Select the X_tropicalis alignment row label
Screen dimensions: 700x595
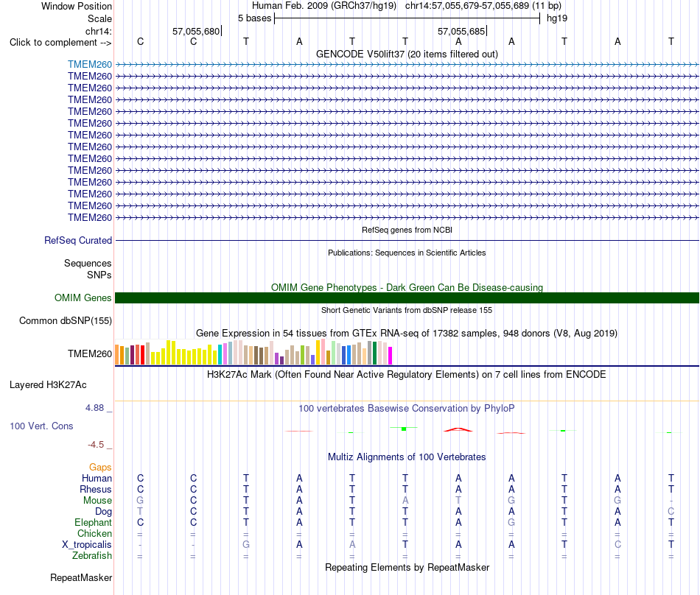(87, 545)
